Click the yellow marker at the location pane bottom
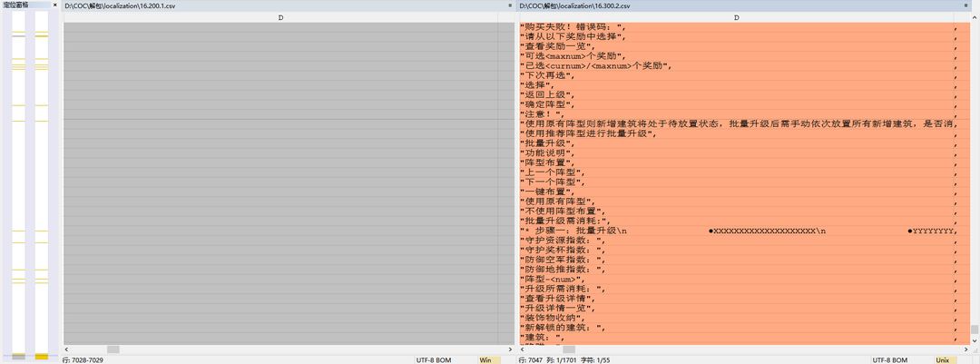Viewport: 980px width, 364px height. click(x=41, y=357)
